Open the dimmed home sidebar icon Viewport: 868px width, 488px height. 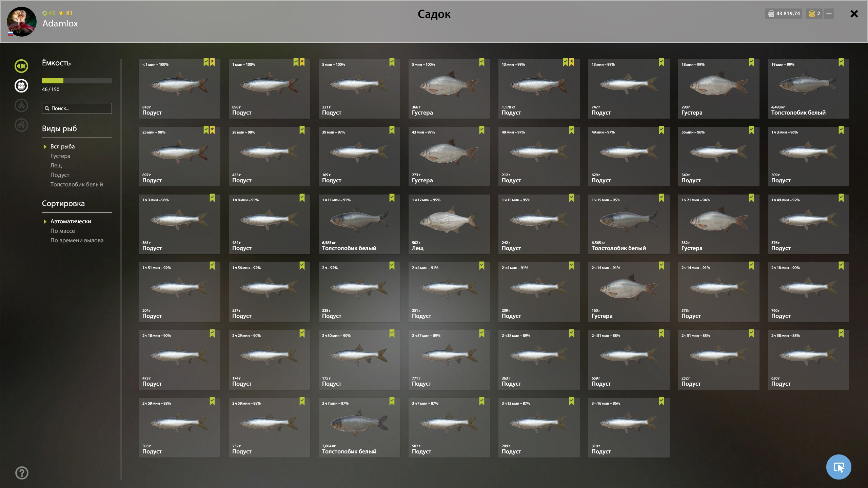21,125
